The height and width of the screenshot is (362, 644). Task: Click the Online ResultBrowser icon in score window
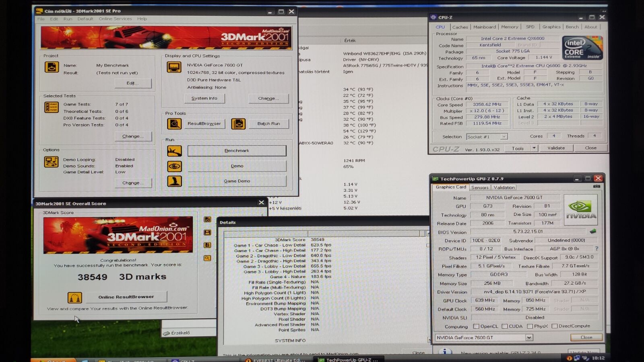pyautogui.click(x=74, y=298)
